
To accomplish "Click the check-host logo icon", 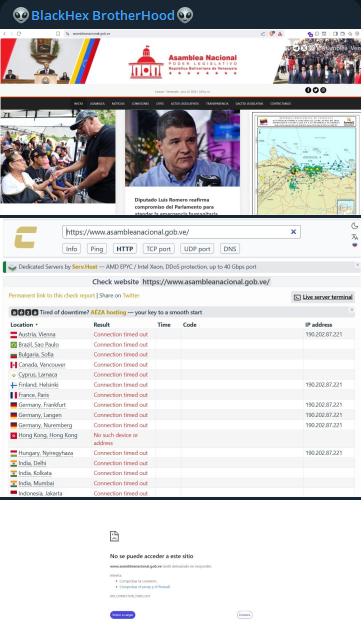I will coord(26,237).
